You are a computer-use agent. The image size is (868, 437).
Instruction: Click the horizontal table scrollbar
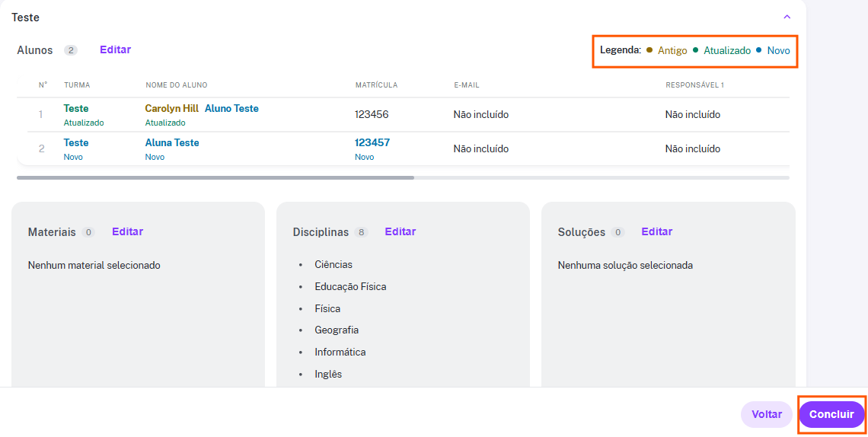[x=215, y=177]
